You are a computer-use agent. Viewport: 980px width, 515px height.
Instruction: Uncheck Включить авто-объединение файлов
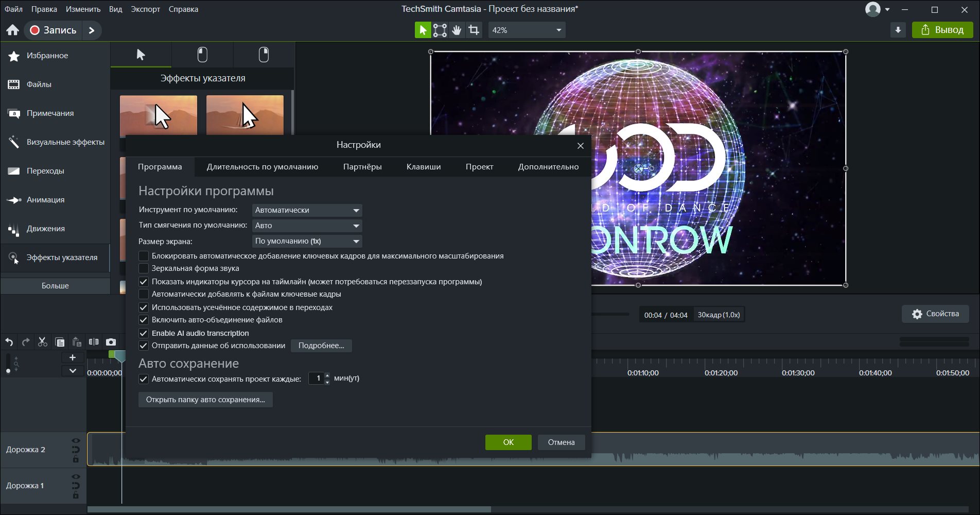144,320
